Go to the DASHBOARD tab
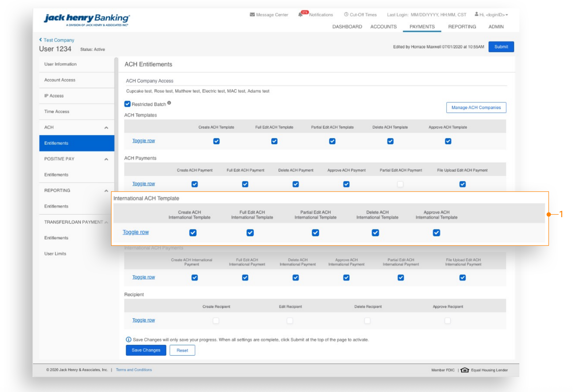The width and height of the screenshot is (573, 392). [347, 27]
